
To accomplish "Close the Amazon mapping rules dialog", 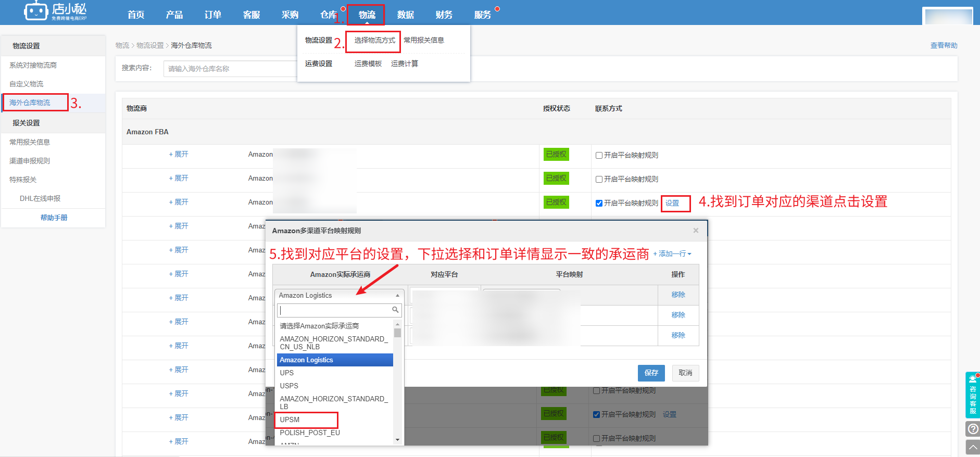I will click(696, 230).
